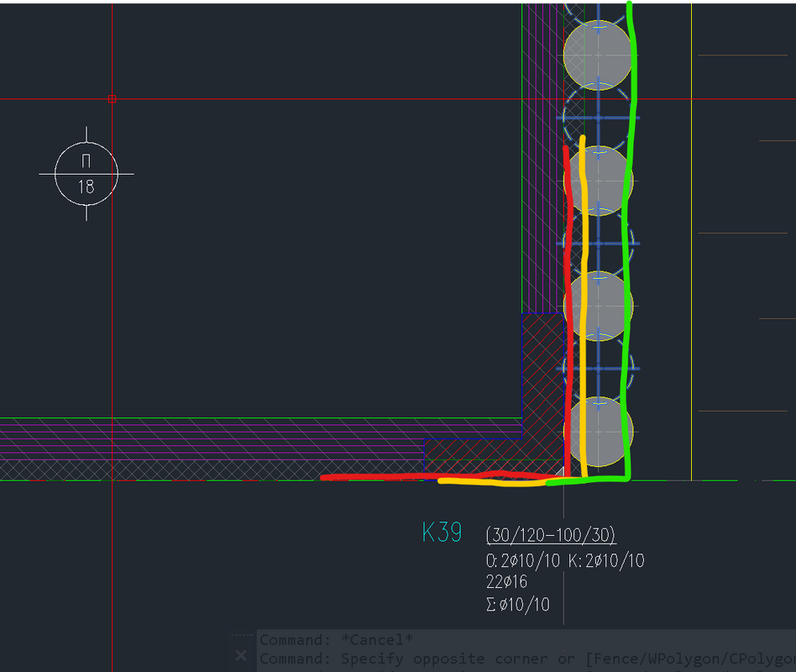This screenshot has height=672, width=796.
Task: Click the yellow freehand vertical markup line
Action: (584, 336)
